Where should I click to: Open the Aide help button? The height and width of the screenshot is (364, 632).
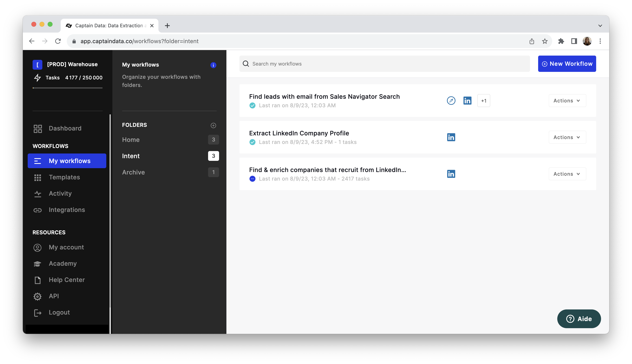pyautogui.click(x=579, y=319)
